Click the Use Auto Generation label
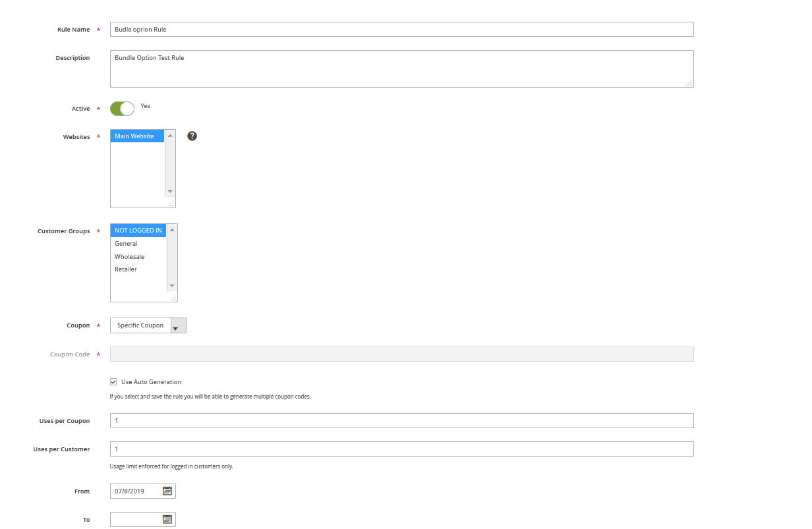This screenshot has width=812, height=529. click(x=151, y=382)
